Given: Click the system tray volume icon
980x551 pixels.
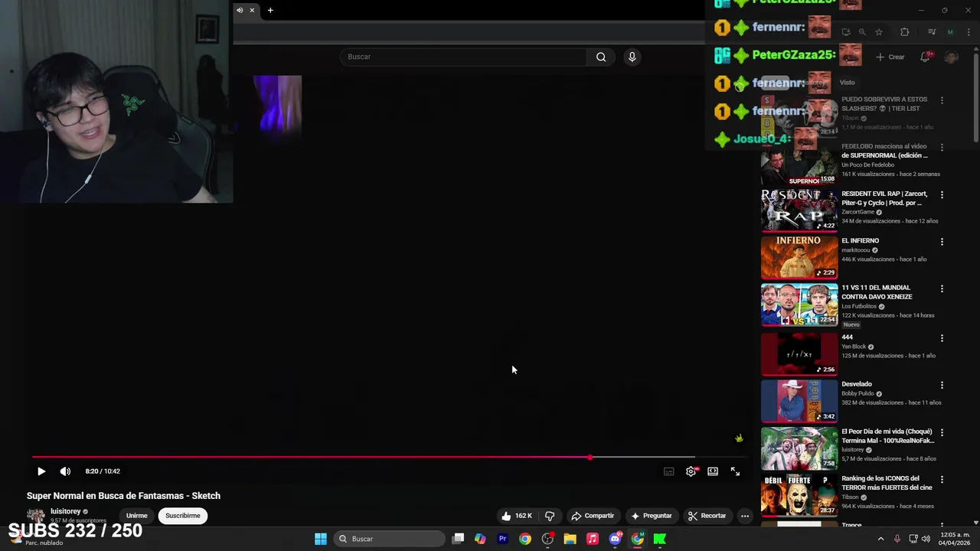Looking at the screenshot, I should 926,539.
